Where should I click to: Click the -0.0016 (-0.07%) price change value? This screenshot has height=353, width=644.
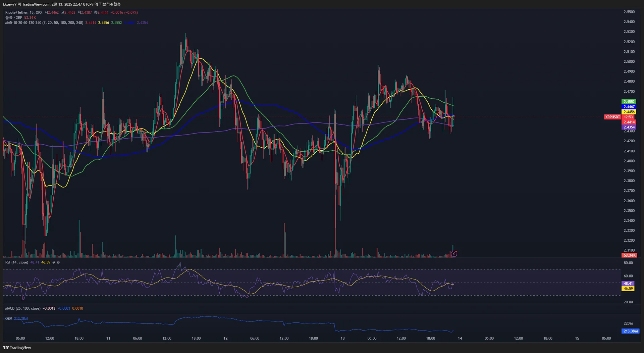coord(124,12)
